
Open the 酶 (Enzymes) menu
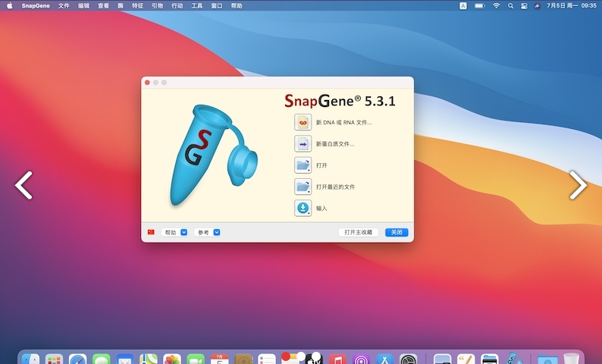point(121,6)
